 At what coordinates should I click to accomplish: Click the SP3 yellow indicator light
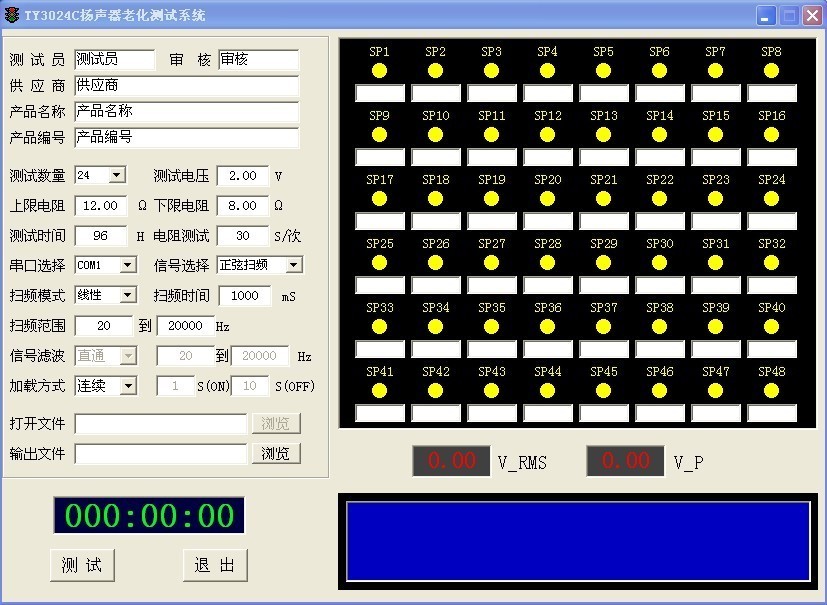click(x=491, y=71)
